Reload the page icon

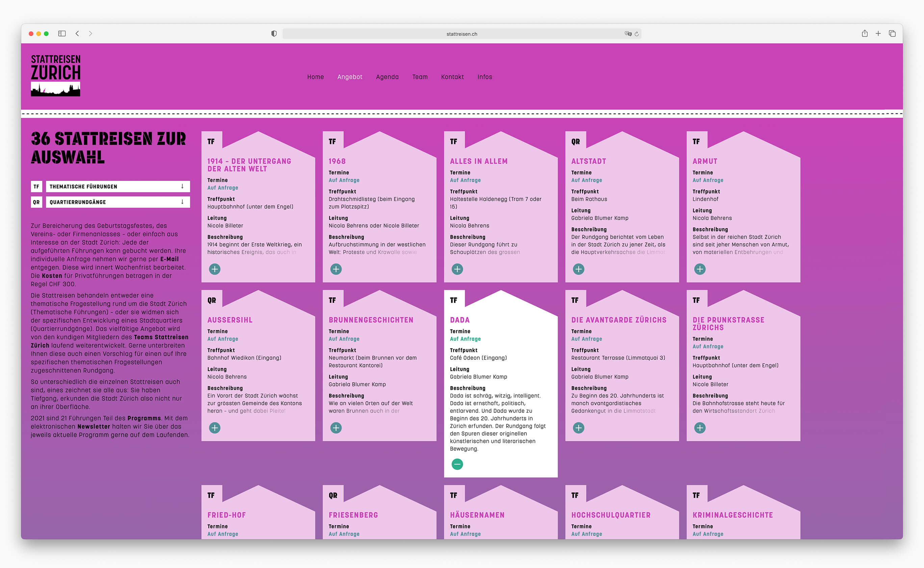(637, 34)
